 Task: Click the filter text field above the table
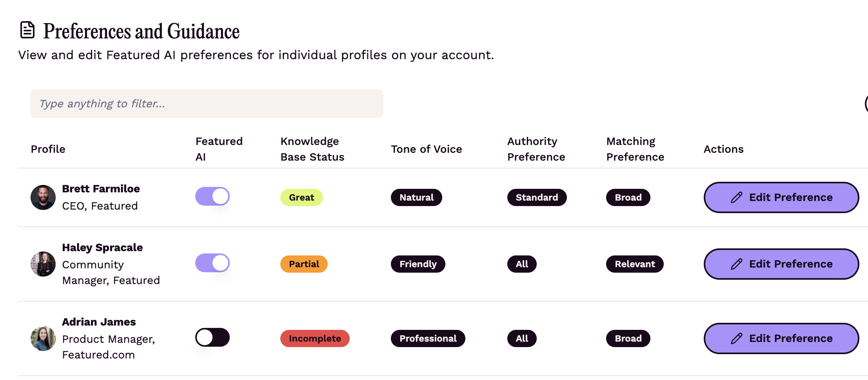point(207,103)
